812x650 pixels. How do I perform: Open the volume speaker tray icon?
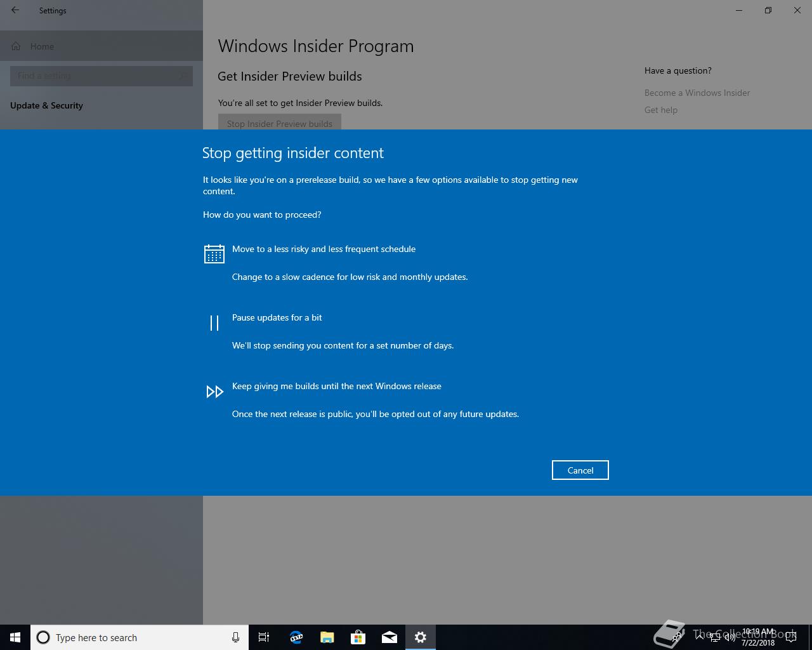pyautogui.click(x=730, y=637)
